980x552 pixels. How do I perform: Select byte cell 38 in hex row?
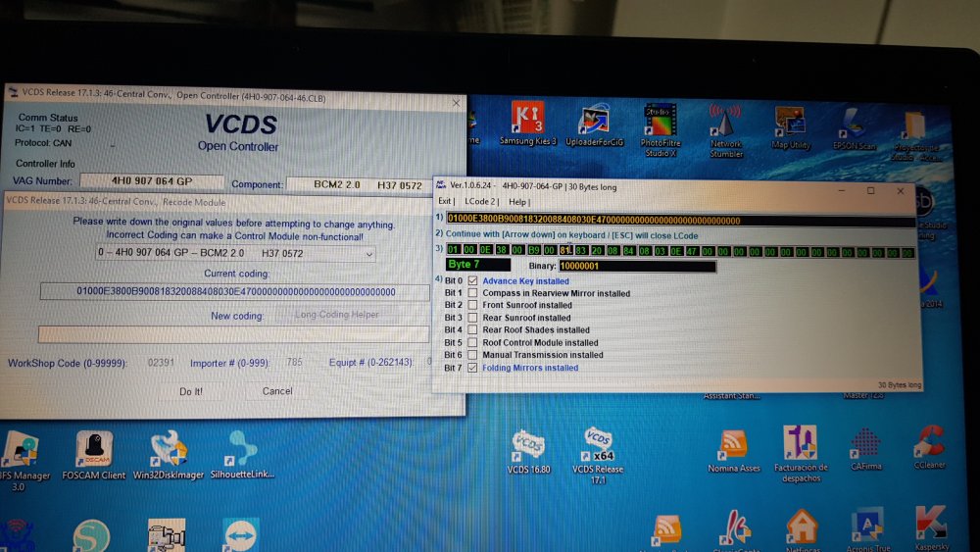[501, 249]
